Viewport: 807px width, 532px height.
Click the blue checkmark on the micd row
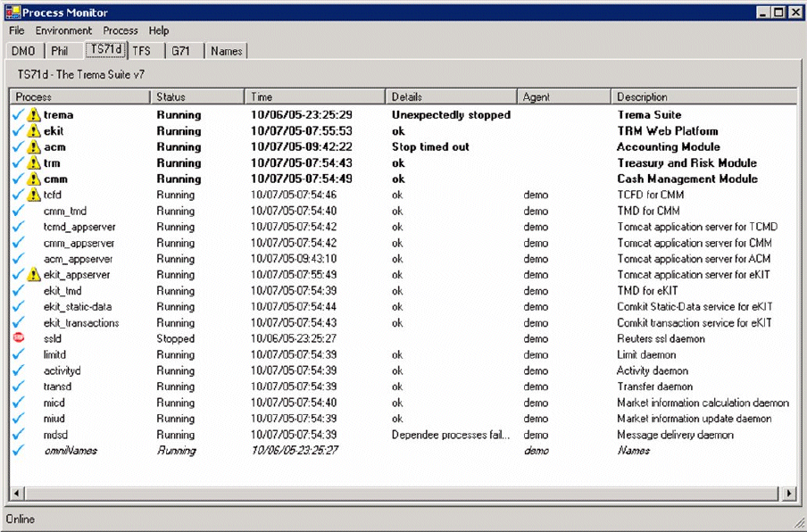[x=19, y=403]
